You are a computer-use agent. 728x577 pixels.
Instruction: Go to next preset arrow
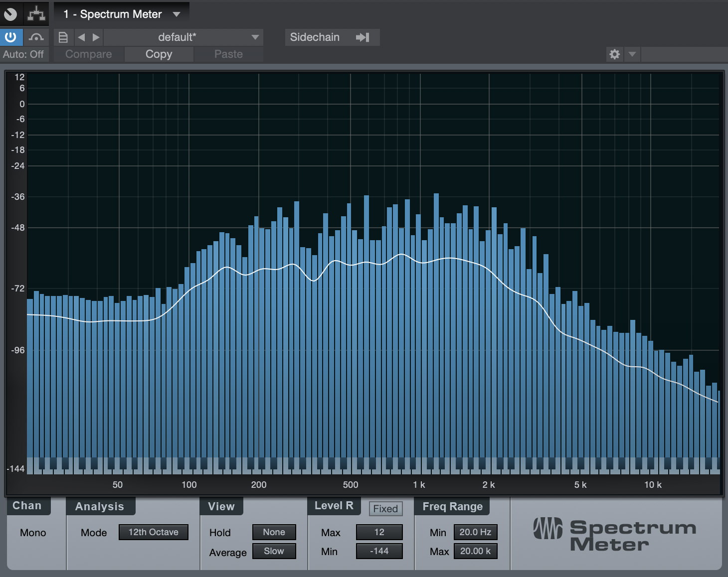(x=96, y=37)
